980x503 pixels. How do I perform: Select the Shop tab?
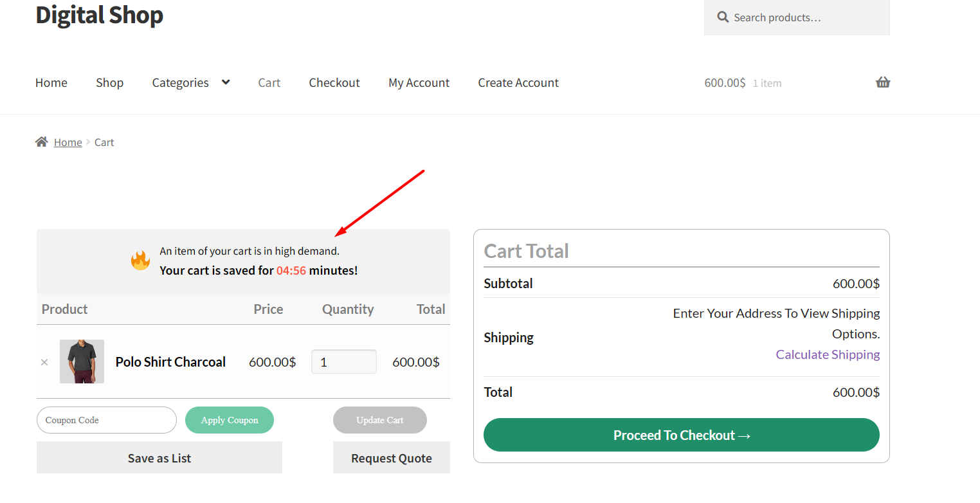click(x=109, y=82)
